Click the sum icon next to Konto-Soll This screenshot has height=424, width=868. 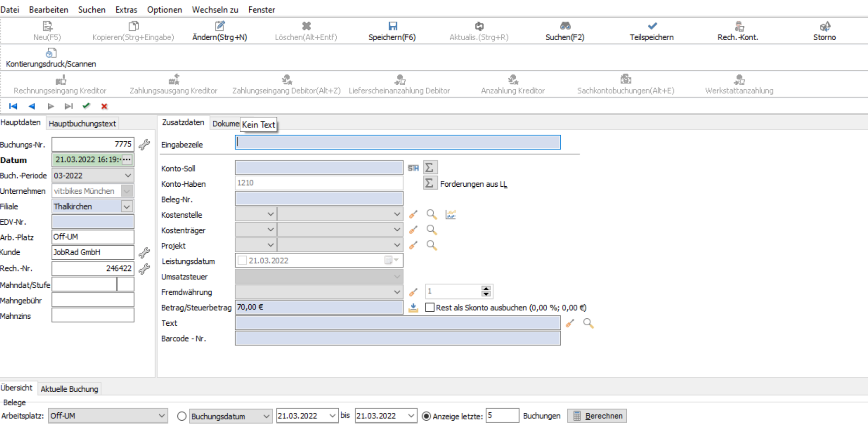tap(429, 168)
